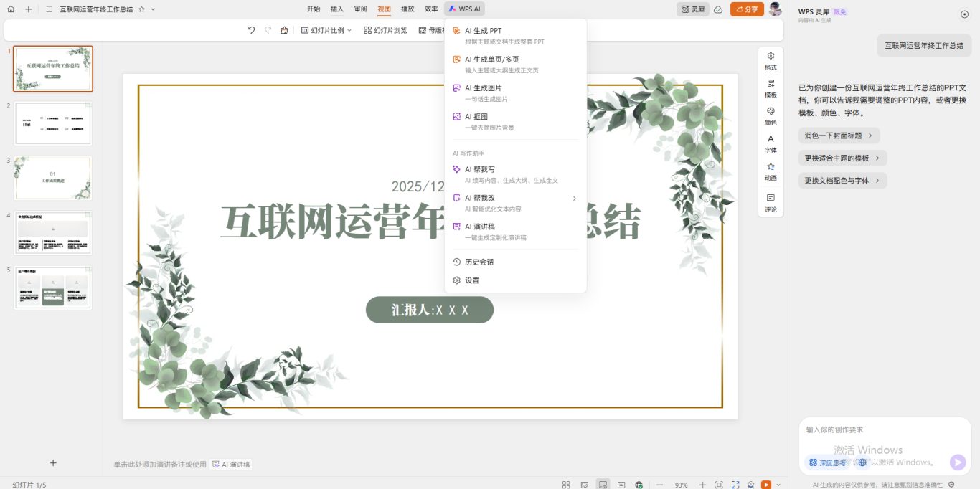This screenshot has width=980, height=489.
Task: Toggle normal view icon in the status bar
Action: pos(603,485)
